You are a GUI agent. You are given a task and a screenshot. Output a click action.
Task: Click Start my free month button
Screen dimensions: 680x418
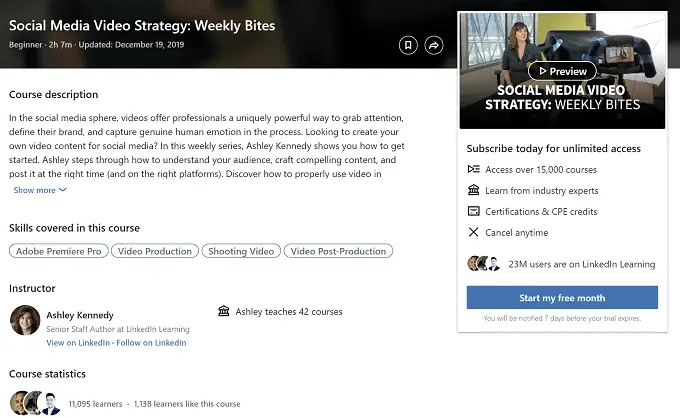pyautogui.click(x=562, y=298)
